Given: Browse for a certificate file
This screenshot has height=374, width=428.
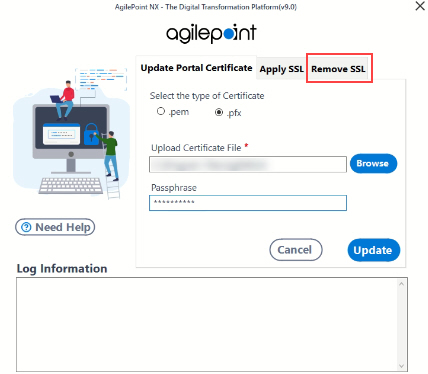Looking at the screenshot, I should (x=373, y=163).
